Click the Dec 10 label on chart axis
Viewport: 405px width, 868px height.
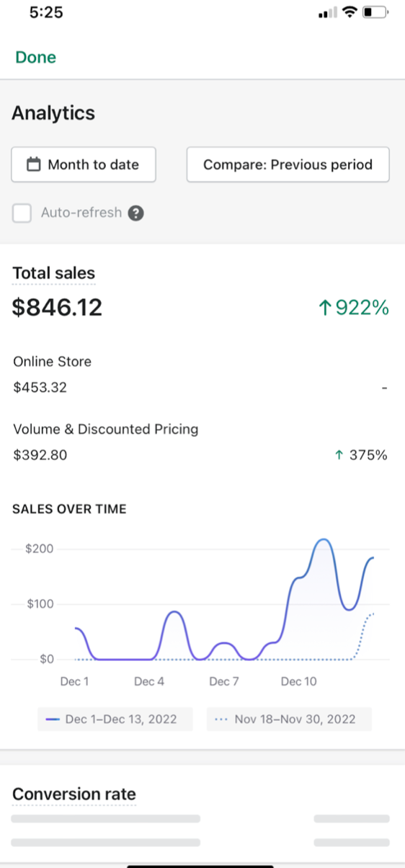[x=298, y=681]
